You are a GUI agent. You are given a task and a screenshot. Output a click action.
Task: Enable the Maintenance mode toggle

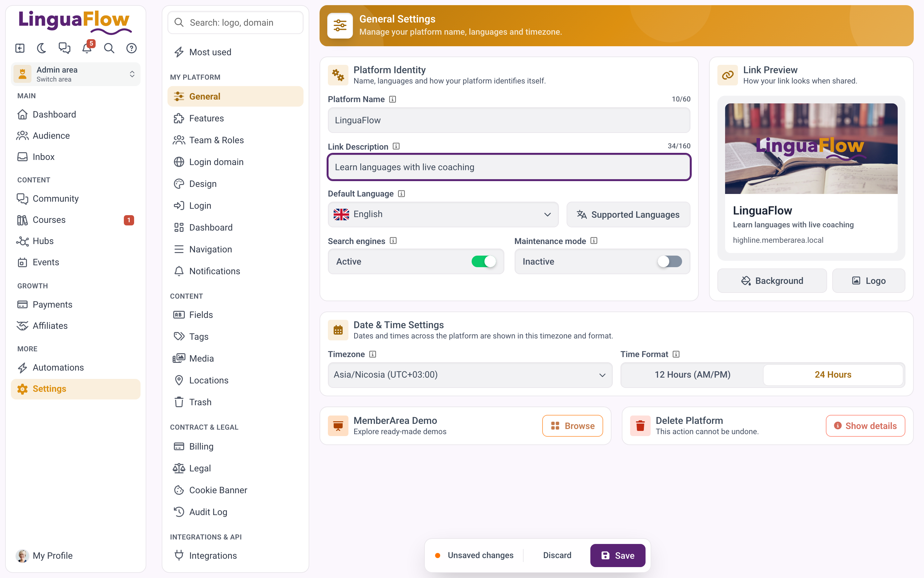click(x=669, y=261)
